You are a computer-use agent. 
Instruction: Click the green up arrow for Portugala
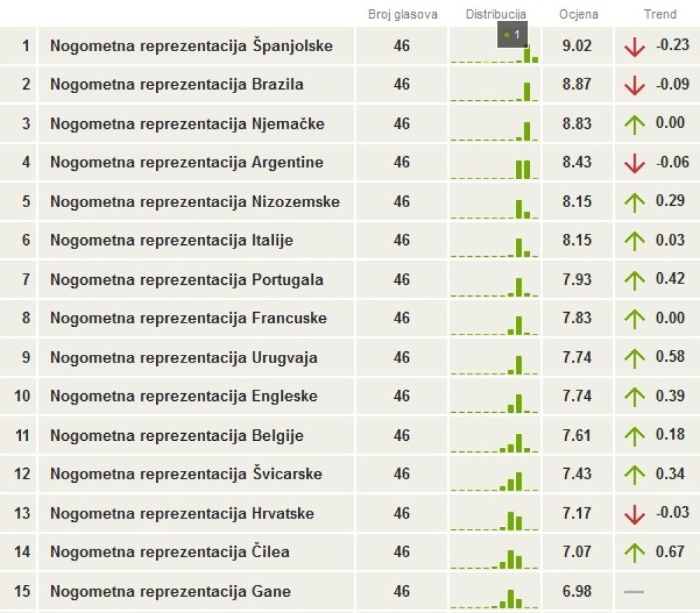[634, 280]
